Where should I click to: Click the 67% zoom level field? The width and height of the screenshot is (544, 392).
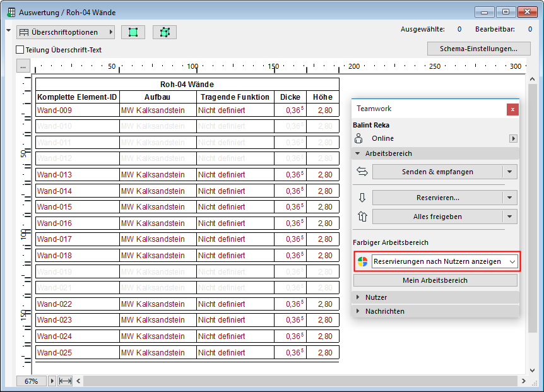coord(32,381)
